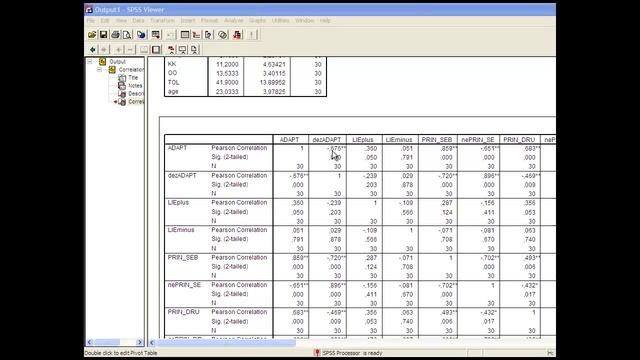This screenshot has width=640, height=360.
Task: Click the PRIN_SEB column header
Action: (437, 140)
